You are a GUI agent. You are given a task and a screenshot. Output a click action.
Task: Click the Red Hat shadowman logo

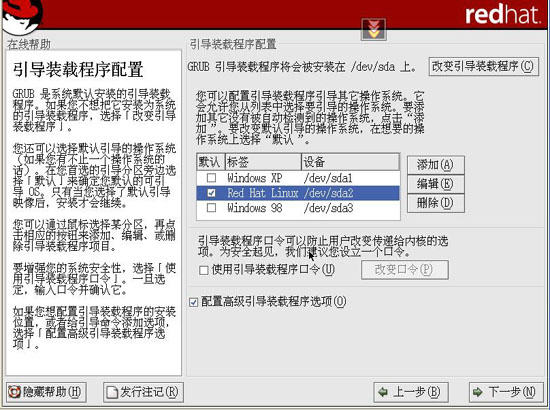22,17
